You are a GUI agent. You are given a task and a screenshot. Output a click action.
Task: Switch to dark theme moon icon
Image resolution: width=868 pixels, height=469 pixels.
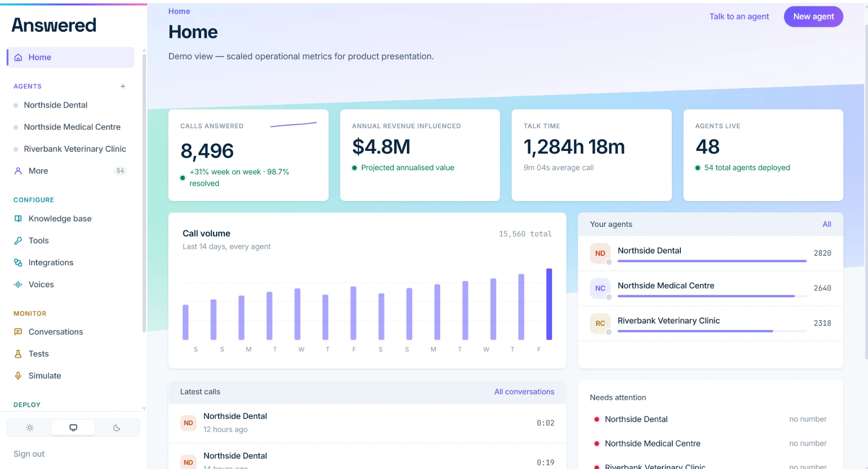click(x=117, y=428)
